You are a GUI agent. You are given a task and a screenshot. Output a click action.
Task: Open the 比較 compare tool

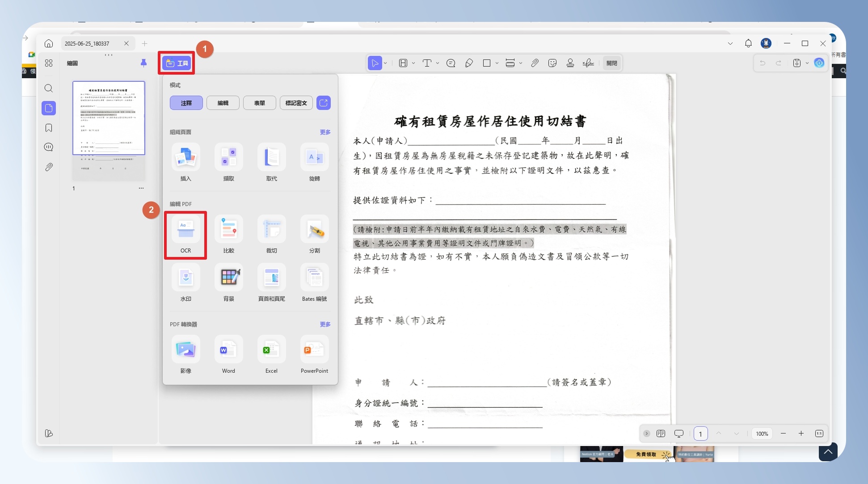pyautogui.click(x=228, y=235)
